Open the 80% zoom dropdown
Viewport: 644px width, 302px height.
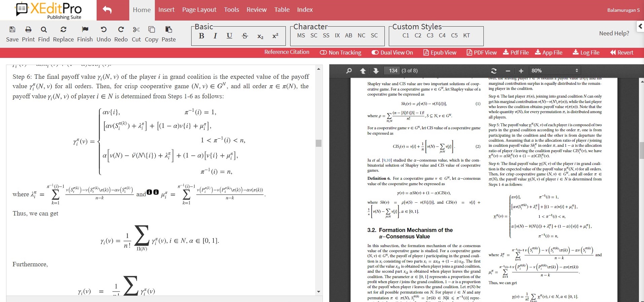[x=554, y=70]
